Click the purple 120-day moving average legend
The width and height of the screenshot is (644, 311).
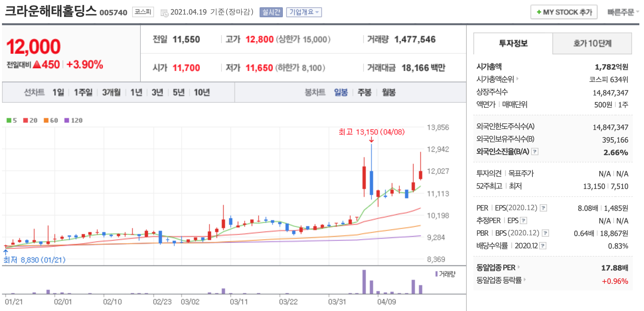(x=73, y=120)
